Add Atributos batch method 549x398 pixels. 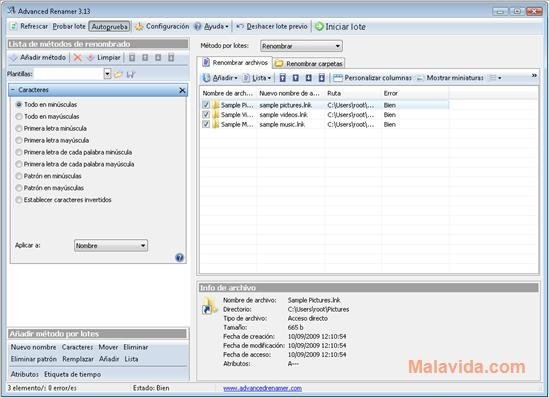[x=25, y=374]
